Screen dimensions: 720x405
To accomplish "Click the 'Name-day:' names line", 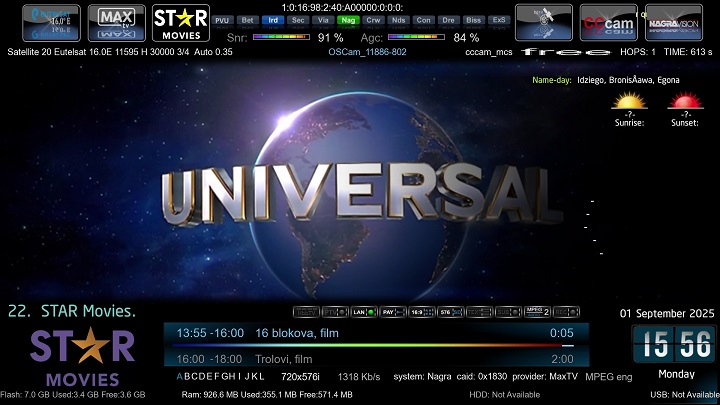I will tap(606, 80).
